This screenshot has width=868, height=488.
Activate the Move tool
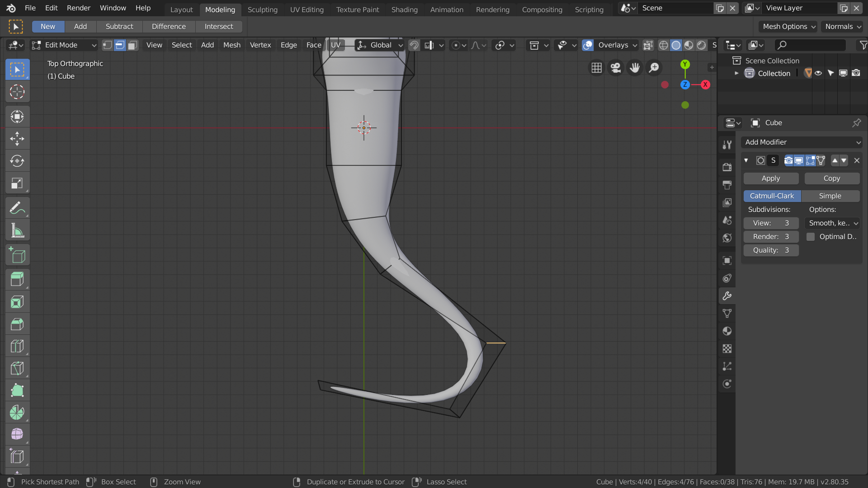[17, 139]
